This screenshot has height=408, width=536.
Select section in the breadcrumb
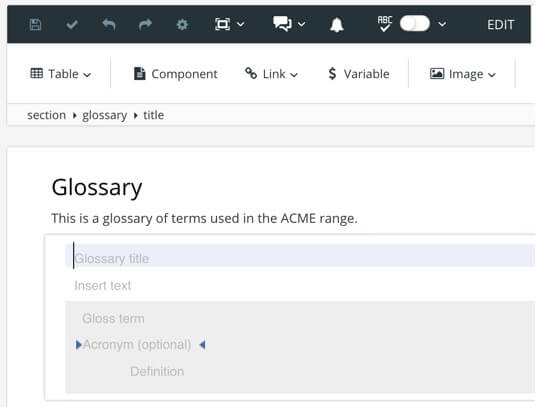click(x=46, y=115)
